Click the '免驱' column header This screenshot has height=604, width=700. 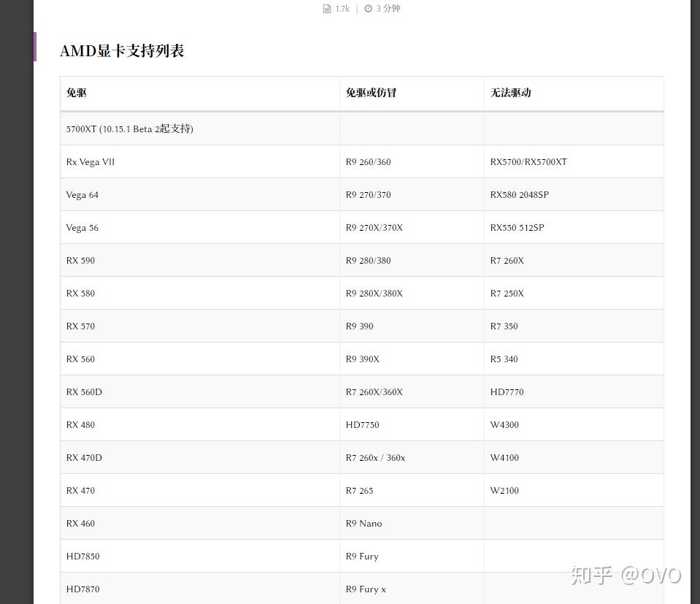200,93
